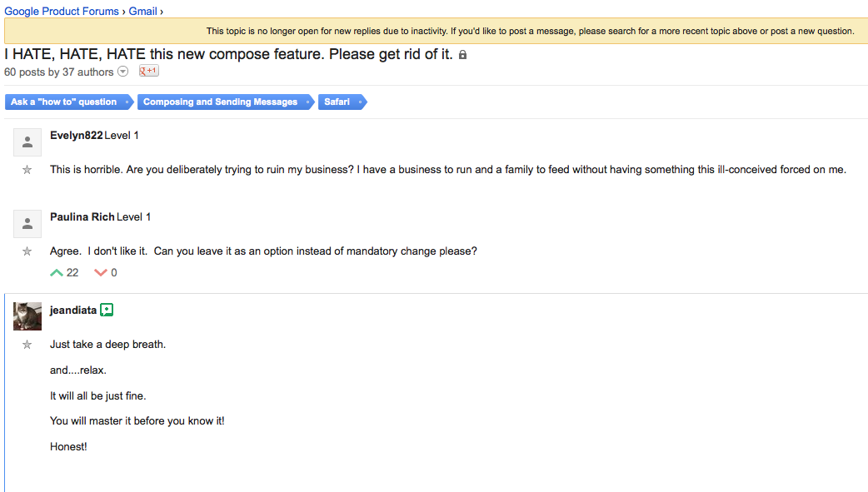Click Paulina Rich's default avatar icon

point(27,224)
